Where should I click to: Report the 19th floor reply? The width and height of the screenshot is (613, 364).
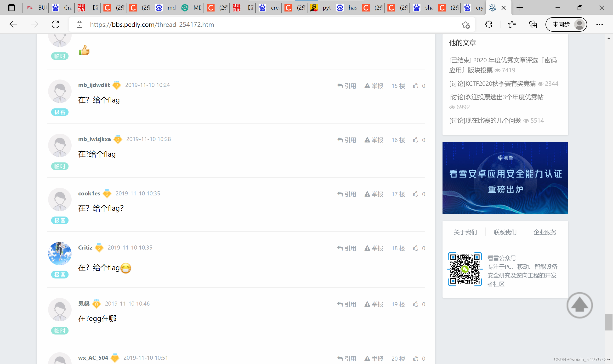click(x=374, y=304)
